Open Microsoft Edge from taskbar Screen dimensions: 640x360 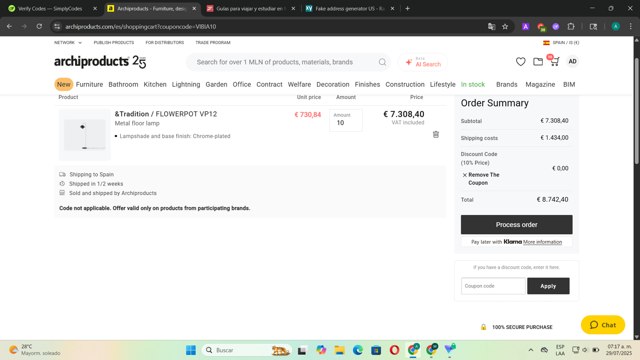pos(358,350)
